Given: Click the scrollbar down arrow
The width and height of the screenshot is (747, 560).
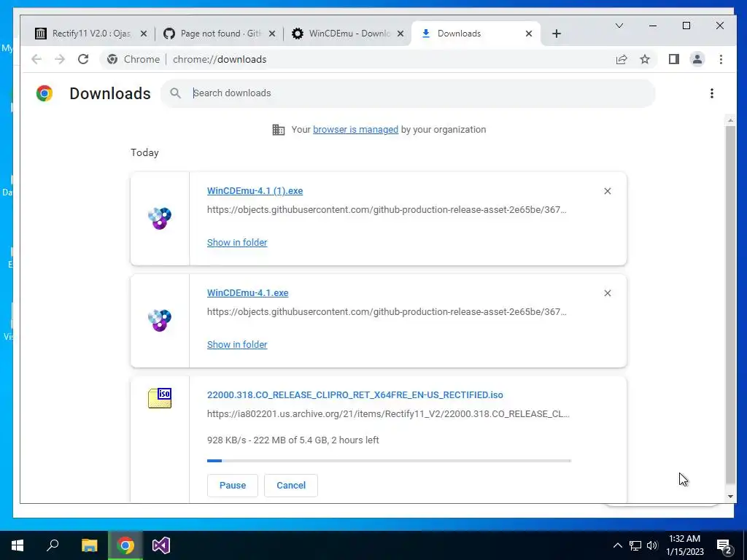Looking at the screenshot, I should [x=730, y=497].
